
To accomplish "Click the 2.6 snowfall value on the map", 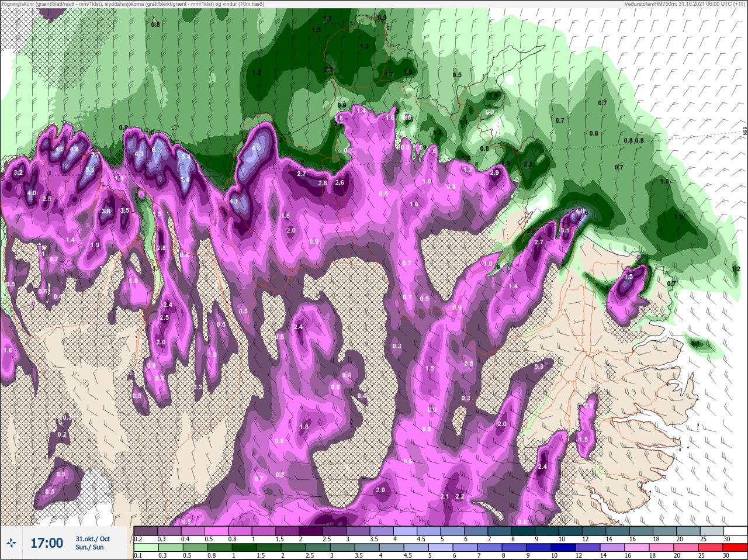I will [340, 182].
